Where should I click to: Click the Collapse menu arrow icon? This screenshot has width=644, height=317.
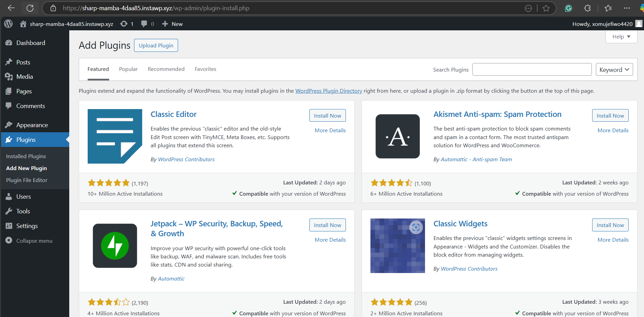click(9, 240)
